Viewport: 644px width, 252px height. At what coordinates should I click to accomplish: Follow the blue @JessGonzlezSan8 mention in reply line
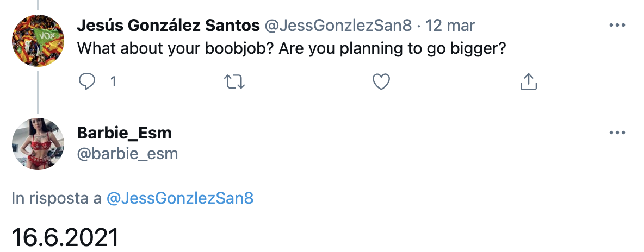point(180,199)
